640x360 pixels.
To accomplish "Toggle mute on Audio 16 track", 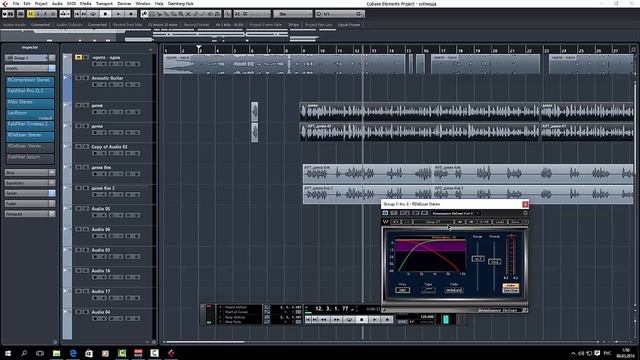I will pyautogui.click(x=78, y=271).
